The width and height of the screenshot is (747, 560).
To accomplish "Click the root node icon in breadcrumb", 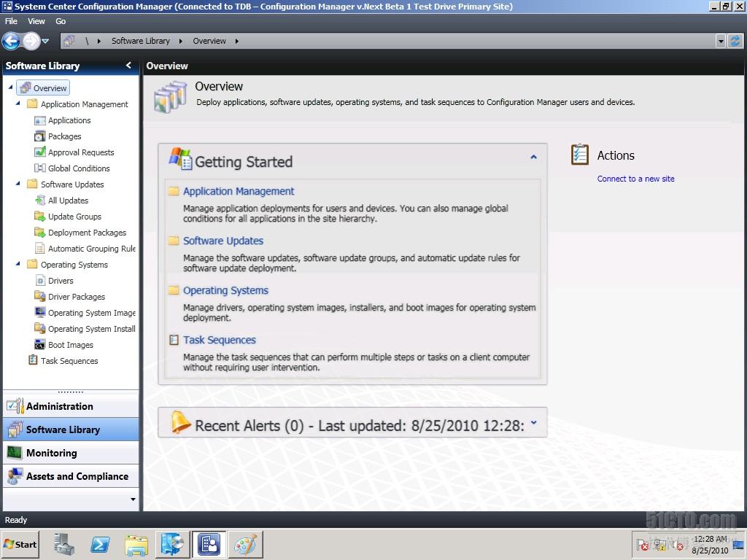I will 69,41.
